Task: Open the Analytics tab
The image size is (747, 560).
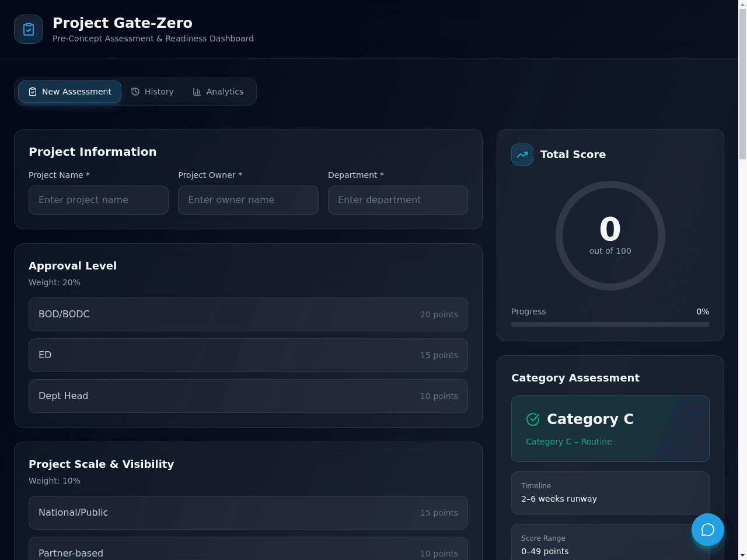Action: [218, 92]
